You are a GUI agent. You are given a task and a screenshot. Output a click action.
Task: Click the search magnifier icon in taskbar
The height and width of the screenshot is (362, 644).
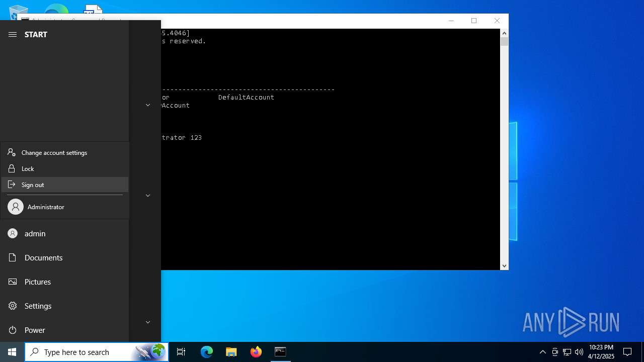(x=34, y=352)
